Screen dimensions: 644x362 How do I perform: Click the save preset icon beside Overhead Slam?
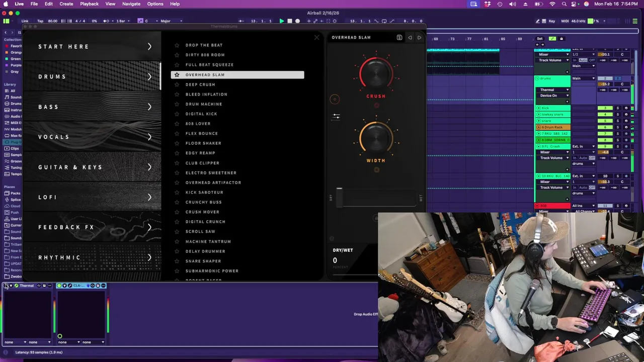(399, 38)
